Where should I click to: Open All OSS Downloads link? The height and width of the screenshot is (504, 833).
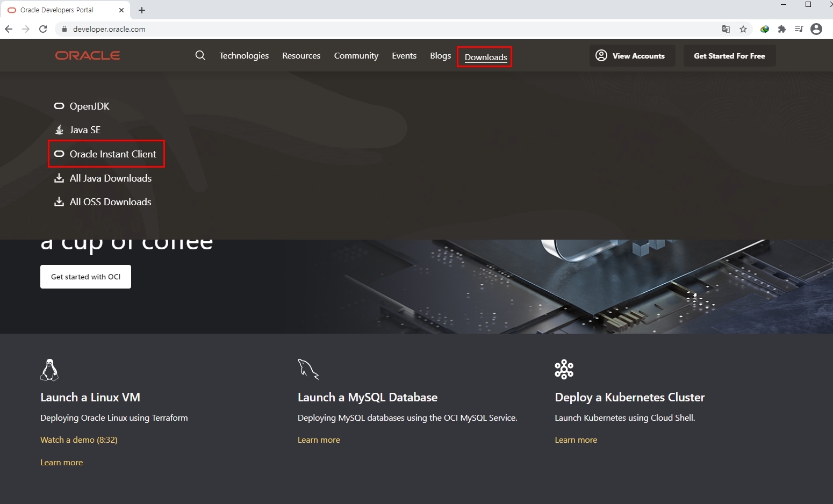(x=103, y=202)
